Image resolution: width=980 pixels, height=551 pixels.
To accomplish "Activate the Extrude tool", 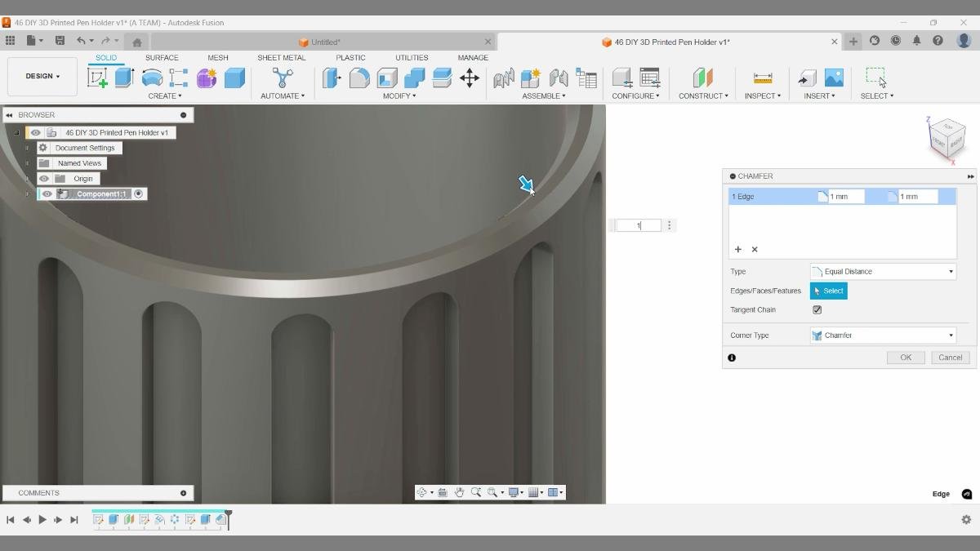I will [x=123, y=78].
